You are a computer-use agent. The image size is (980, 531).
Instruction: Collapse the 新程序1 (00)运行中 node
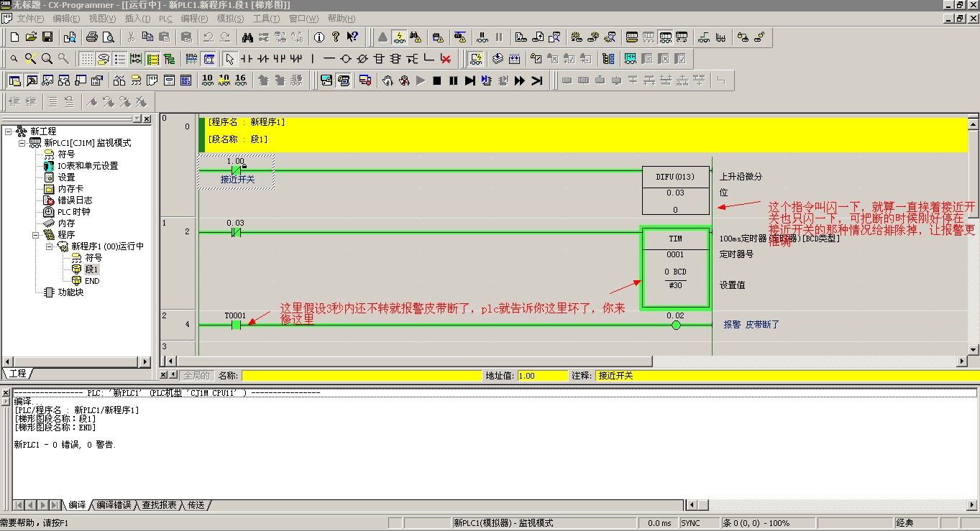[50, 246]
